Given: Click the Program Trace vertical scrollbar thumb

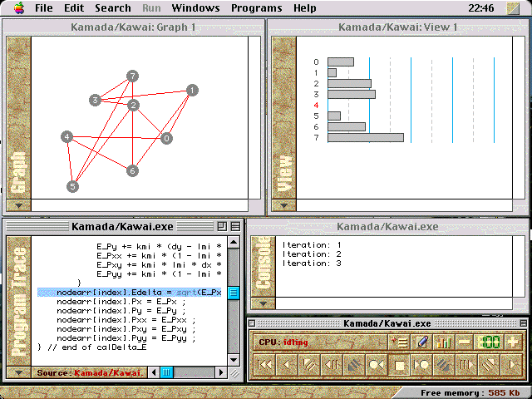Looking at the screenshot, I should point(234,293).
